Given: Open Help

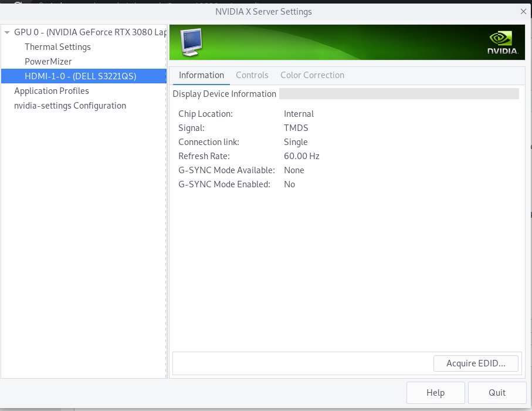Looking at the screenshot, I should tap(435, 393).
